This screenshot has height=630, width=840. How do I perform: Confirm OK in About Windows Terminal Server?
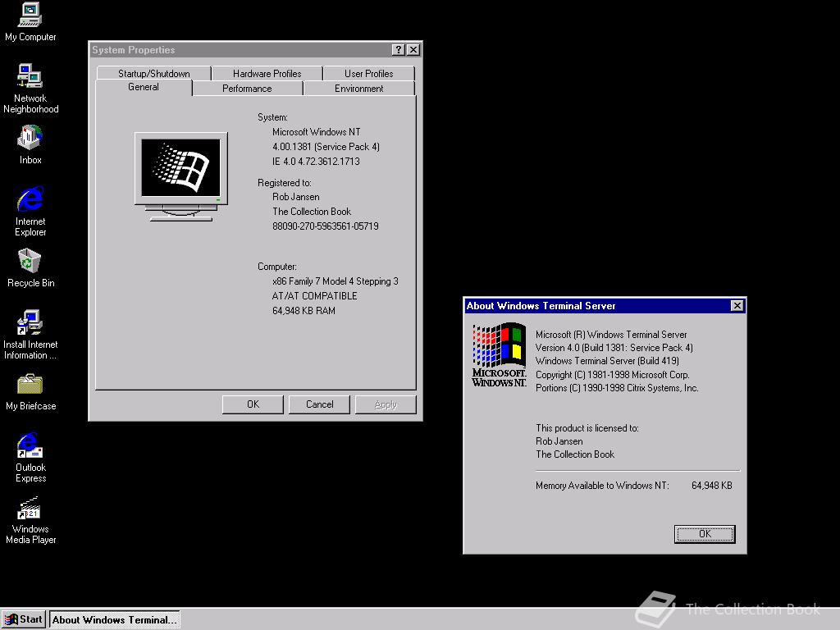705,533
